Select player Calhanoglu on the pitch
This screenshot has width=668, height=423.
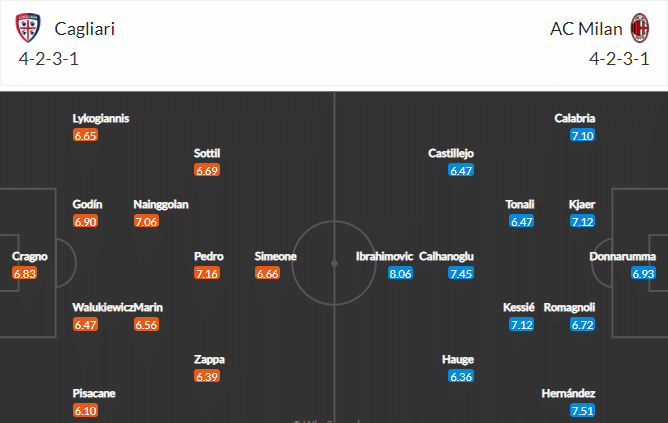tap(446, 256)
